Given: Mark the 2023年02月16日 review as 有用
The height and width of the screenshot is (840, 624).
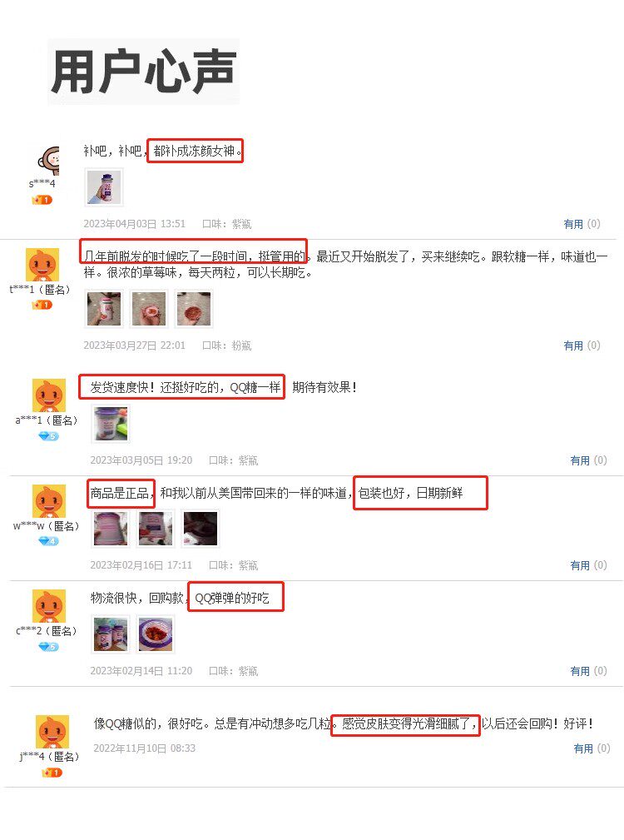Looking at the screenshot, I should click(x=588, y=565).
